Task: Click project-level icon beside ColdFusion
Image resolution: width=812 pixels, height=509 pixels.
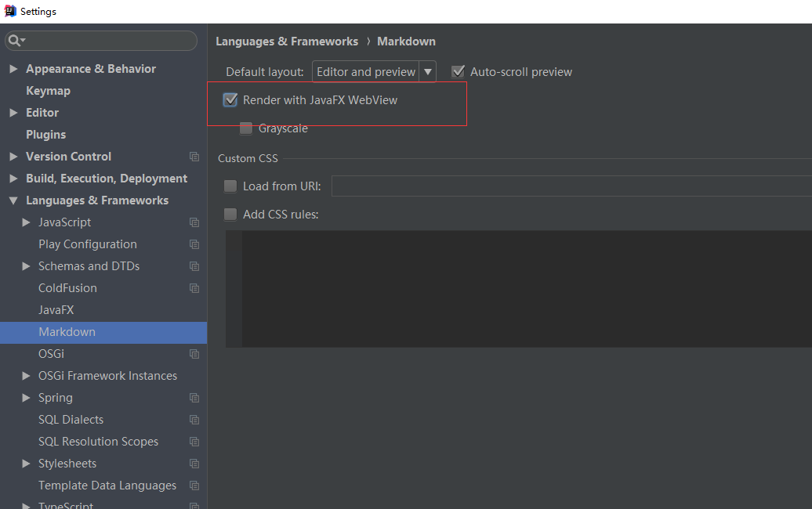Action: pyautogui.click(x=194, y=288)
